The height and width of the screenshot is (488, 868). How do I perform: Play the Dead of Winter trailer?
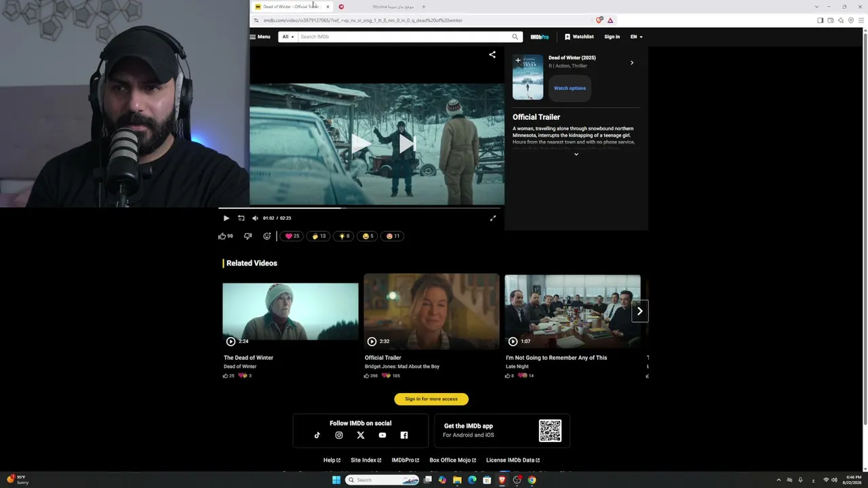coord(226,218)
